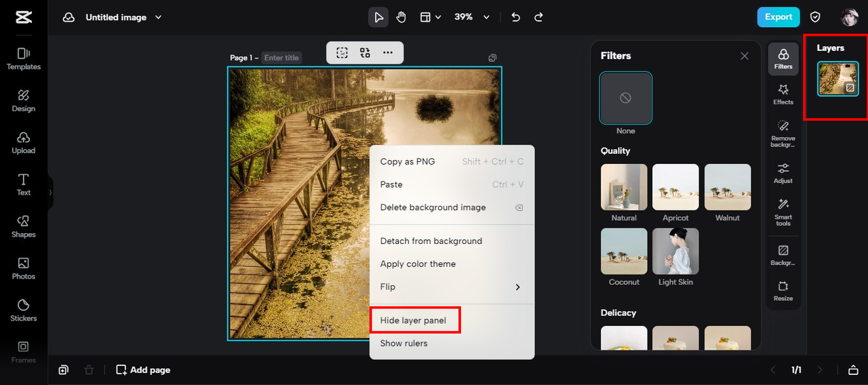The image size is (868, 385).
Task: Close the Filters panel
Action: (x=745, y=56)
